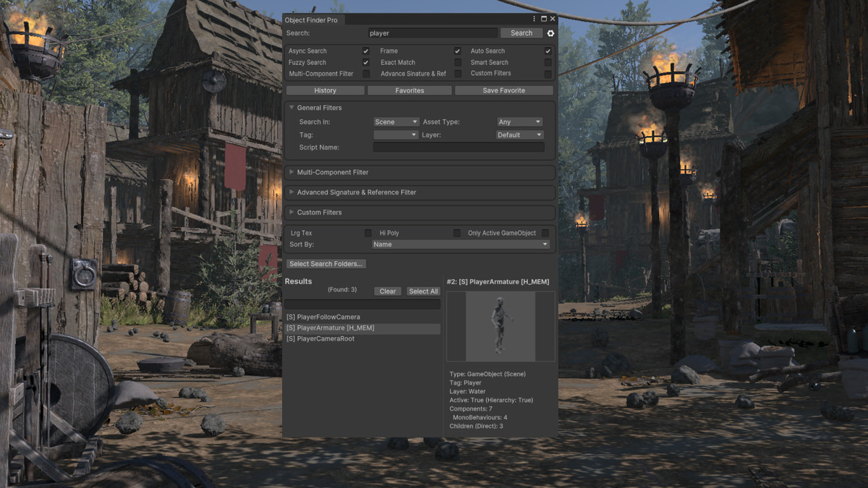Open the Asset Type dropdown
Image resolution: width=868 pixels, height=488 pixels.
[519, 121]
